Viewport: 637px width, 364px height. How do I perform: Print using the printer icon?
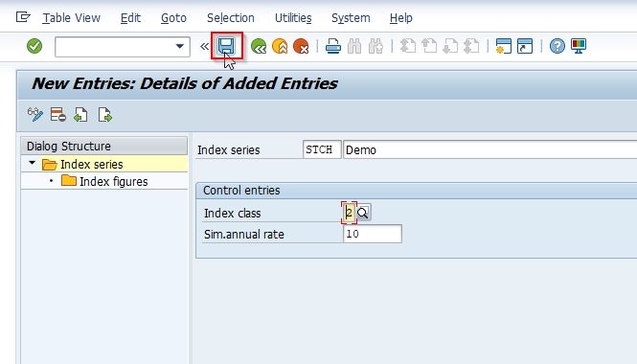[333, 46]
